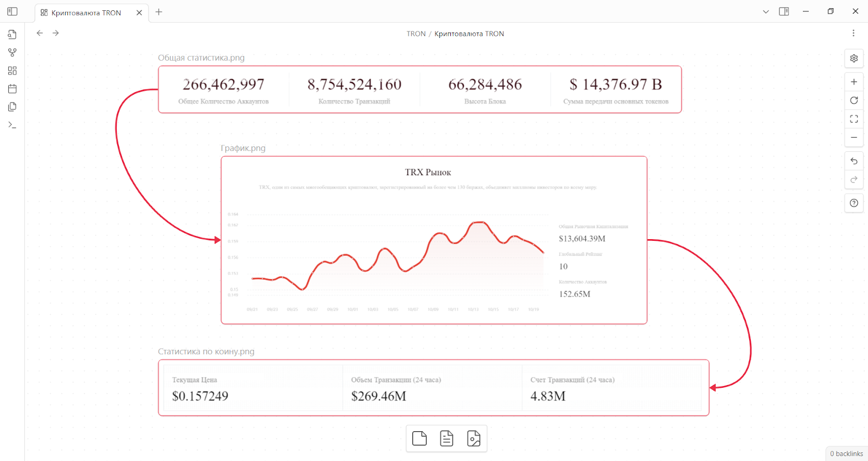Select the 66,284,486 block height value
868x461 pixels.
(485, 85)
